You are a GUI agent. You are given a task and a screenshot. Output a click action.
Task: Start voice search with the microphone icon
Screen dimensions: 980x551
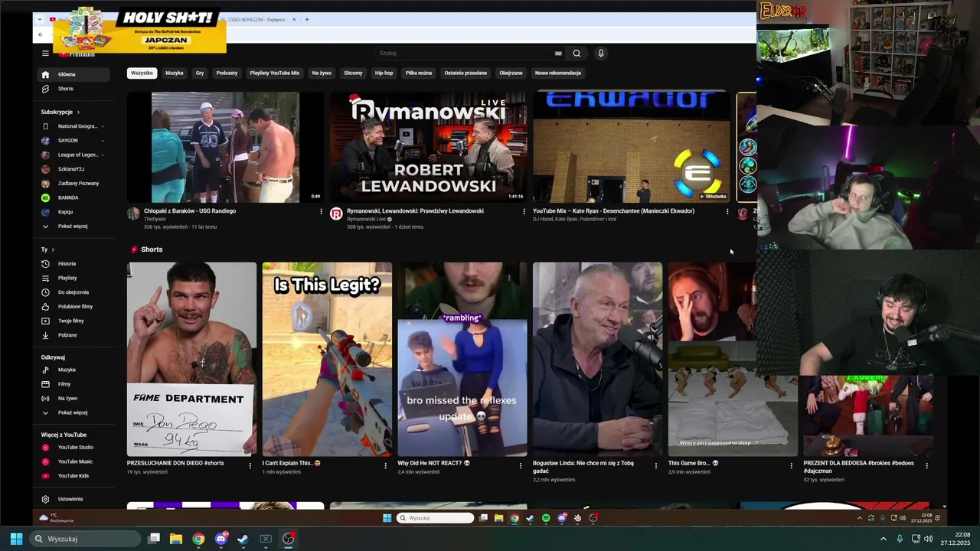coord(601,54)
